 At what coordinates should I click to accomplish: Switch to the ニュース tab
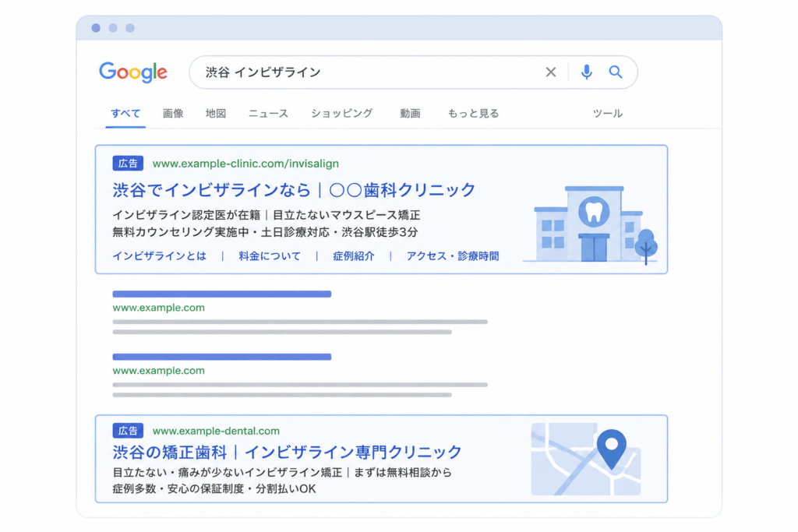(268, 114)
